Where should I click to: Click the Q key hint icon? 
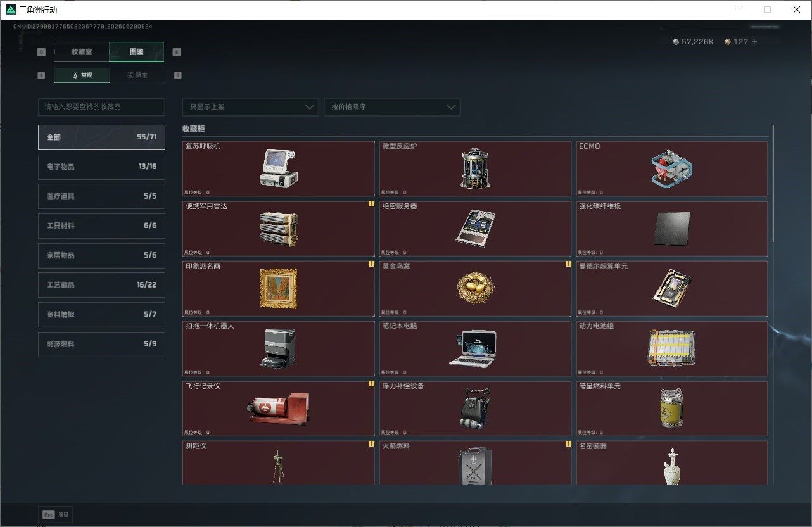coord(42,52)
